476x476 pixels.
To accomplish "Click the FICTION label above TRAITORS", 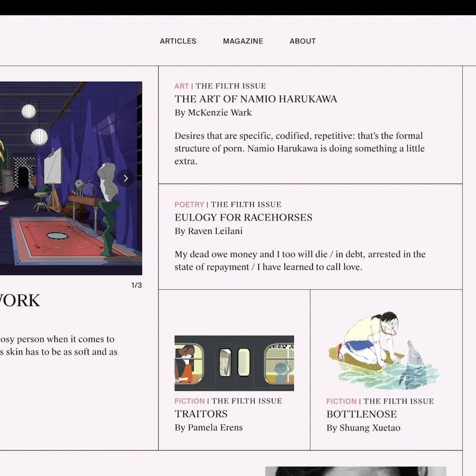I will click(190, 401).
